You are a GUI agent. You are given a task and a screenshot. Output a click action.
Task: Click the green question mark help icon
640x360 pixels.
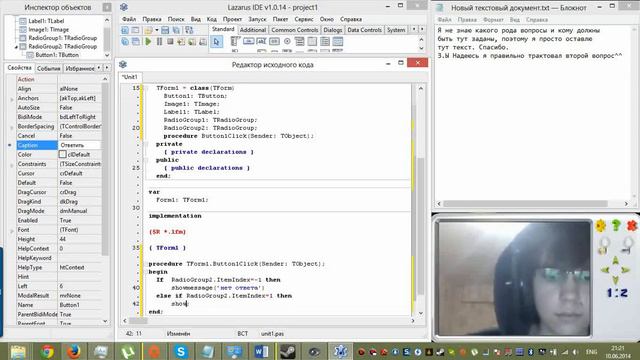point(616,226)
